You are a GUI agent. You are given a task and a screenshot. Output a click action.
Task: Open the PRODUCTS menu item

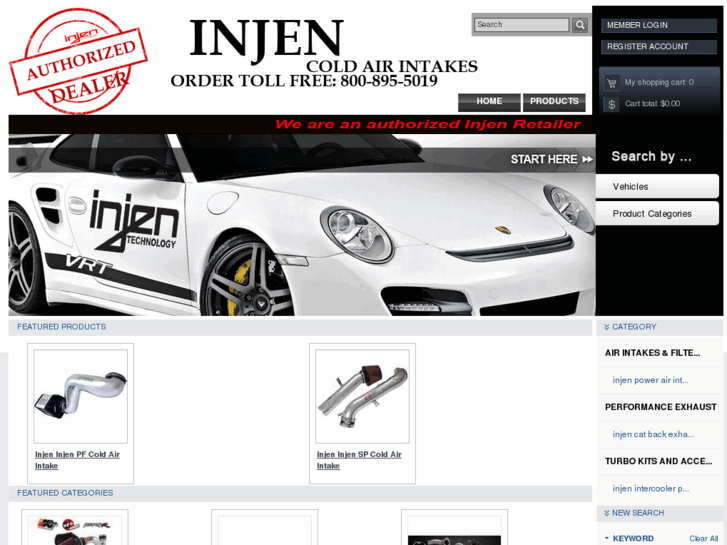click(554, 102)
